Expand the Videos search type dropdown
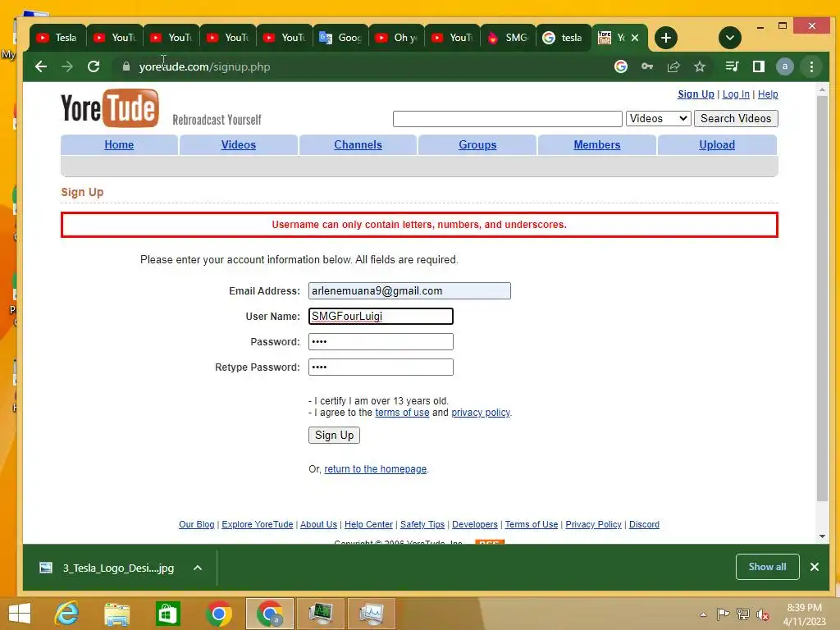840x630 pixels. (x=659, y=118)
